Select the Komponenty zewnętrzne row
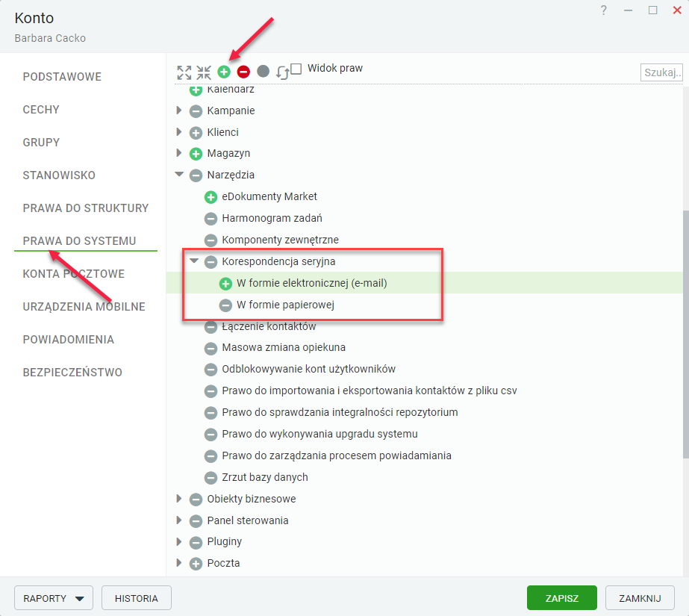 (281, 240)
